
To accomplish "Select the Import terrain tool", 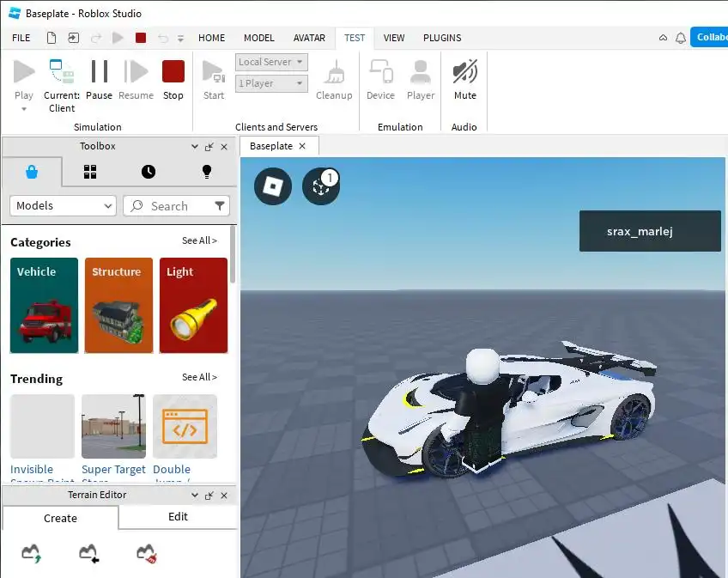I will (x=88, y=553).
